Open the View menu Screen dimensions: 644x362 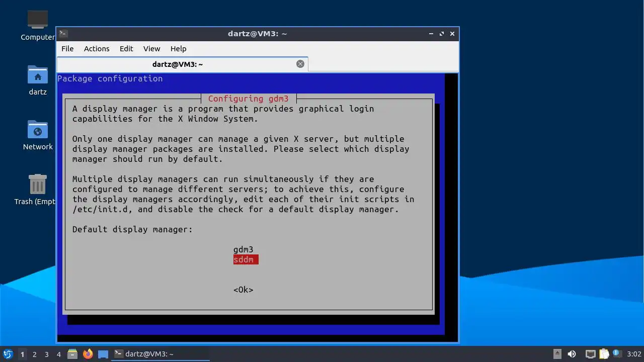tap(151, 49)
